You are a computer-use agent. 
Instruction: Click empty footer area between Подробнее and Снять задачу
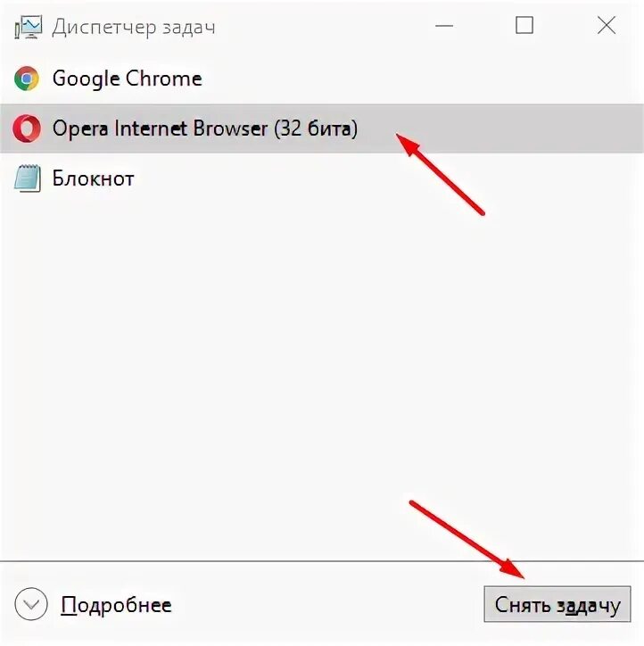tap(327, 604)
